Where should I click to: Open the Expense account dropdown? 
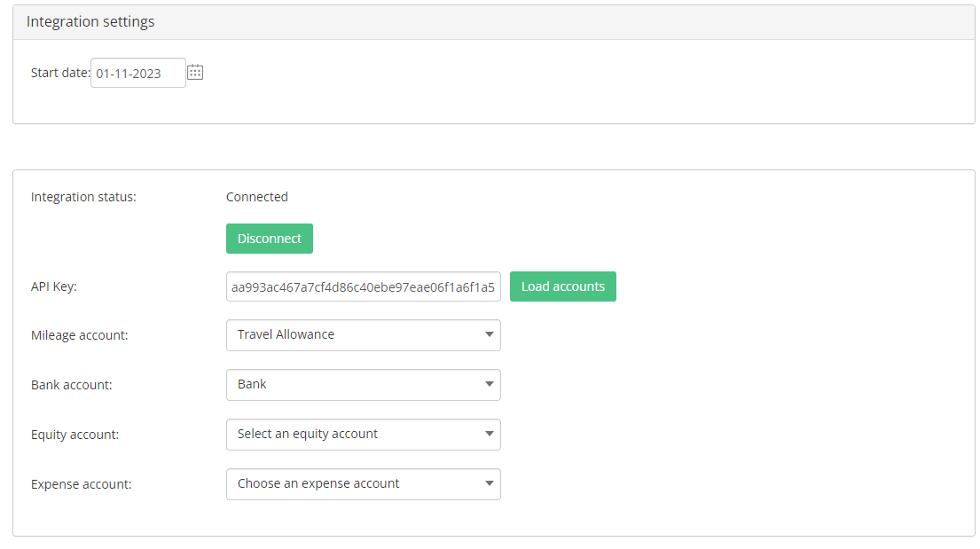(x=363, y=484)
